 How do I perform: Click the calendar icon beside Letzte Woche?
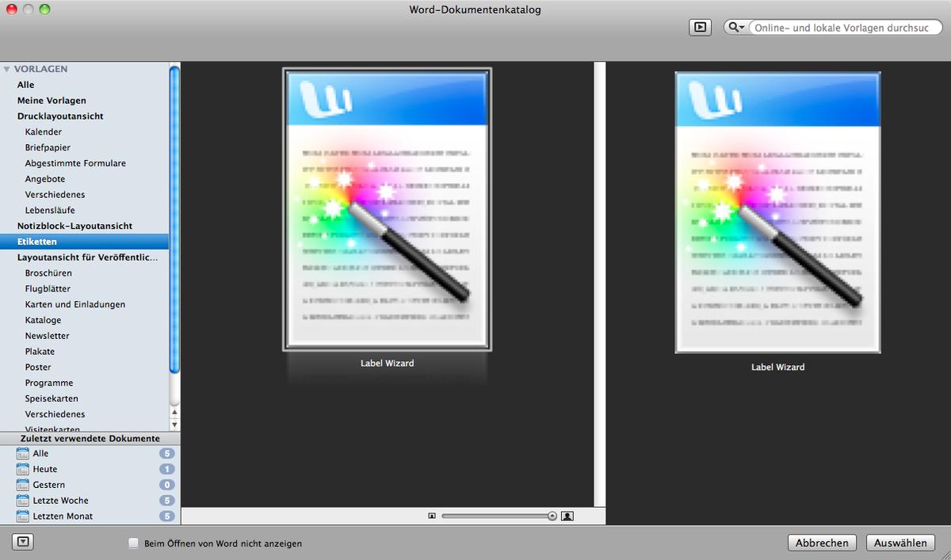click(x=22, y=501)
